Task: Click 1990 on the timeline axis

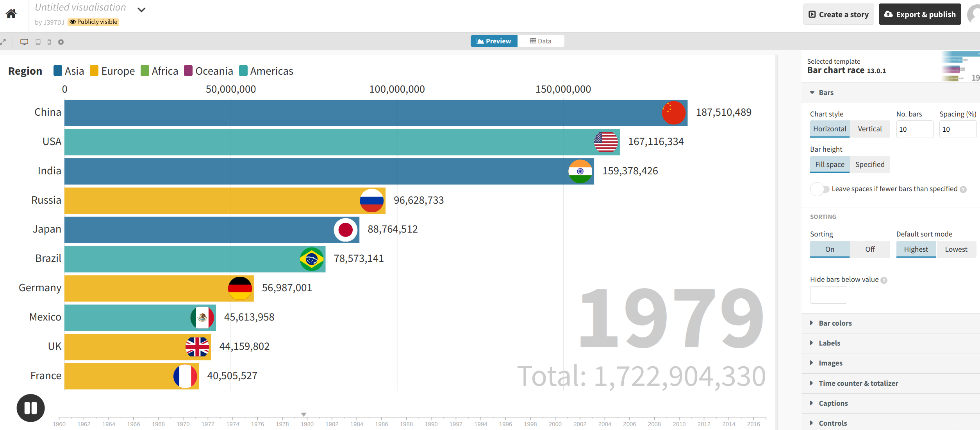Action: 431,424
